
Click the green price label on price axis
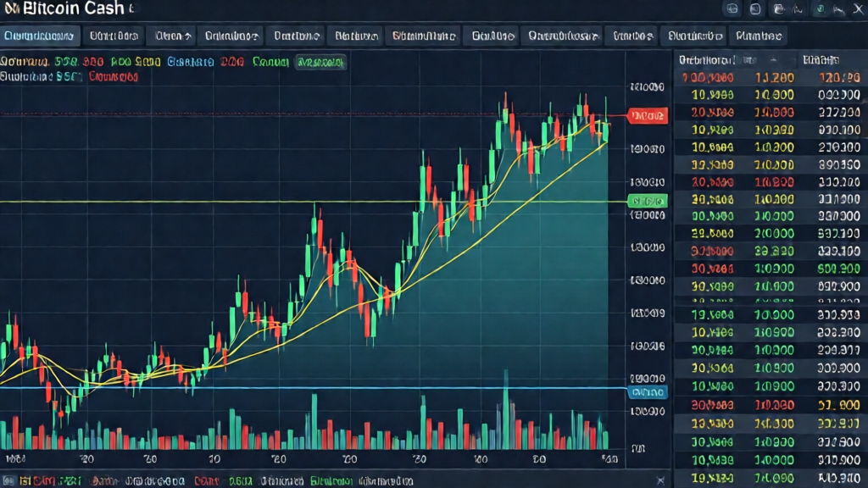648,202
